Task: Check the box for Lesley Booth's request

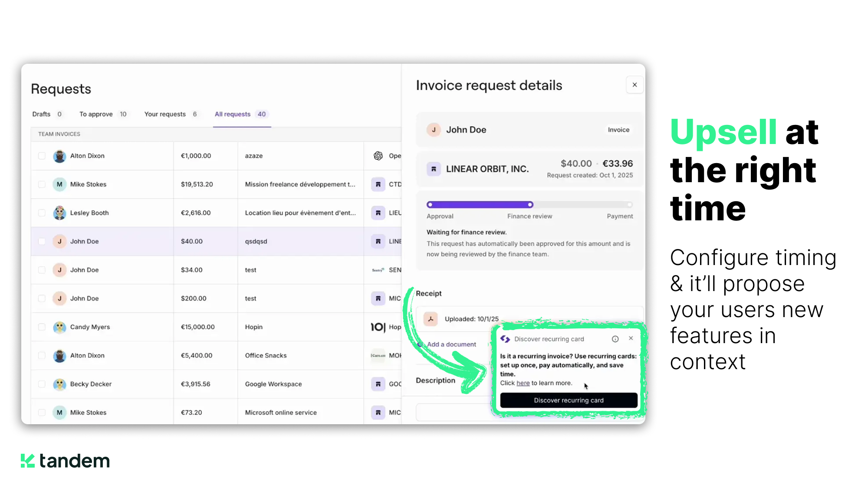Action: point(42,213)
